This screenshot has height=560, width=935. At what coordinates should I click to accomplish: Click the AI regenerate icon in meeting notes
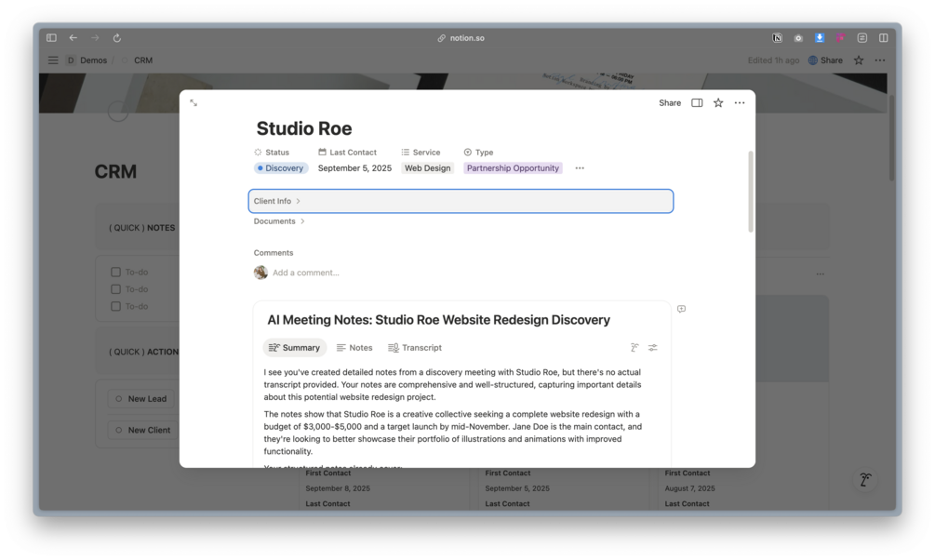point(634,348)
